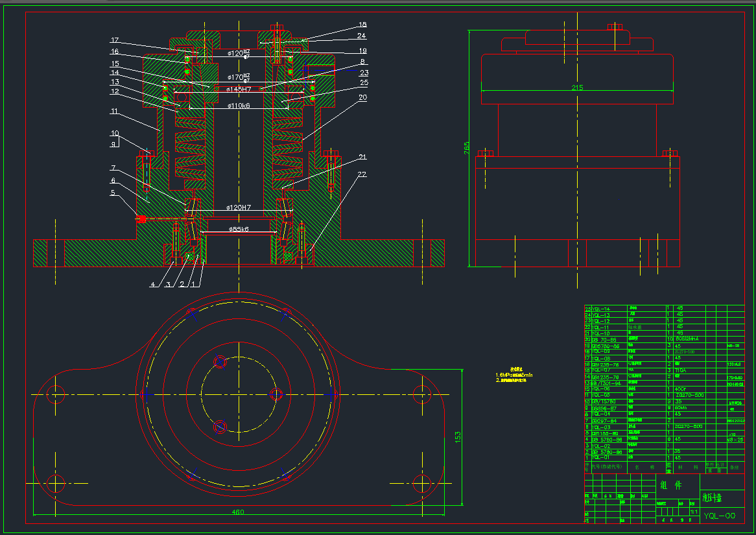Select balloon leader number 24 in the section view
The image size is (756, 535).
[x=362, y=36]
